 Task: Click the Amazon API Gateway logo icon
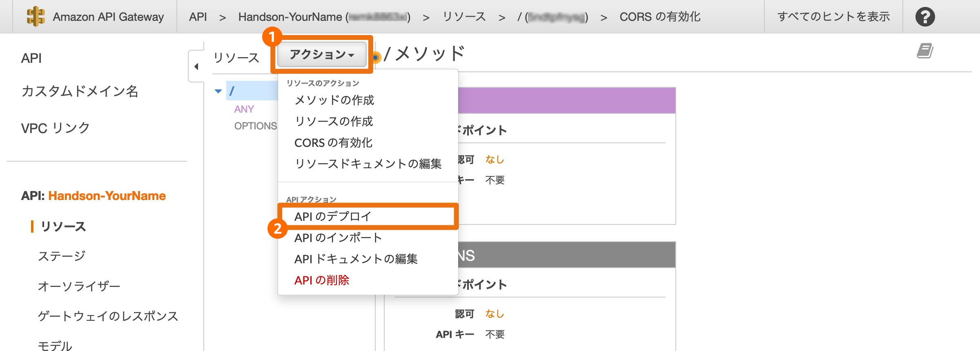click(36, 17)
